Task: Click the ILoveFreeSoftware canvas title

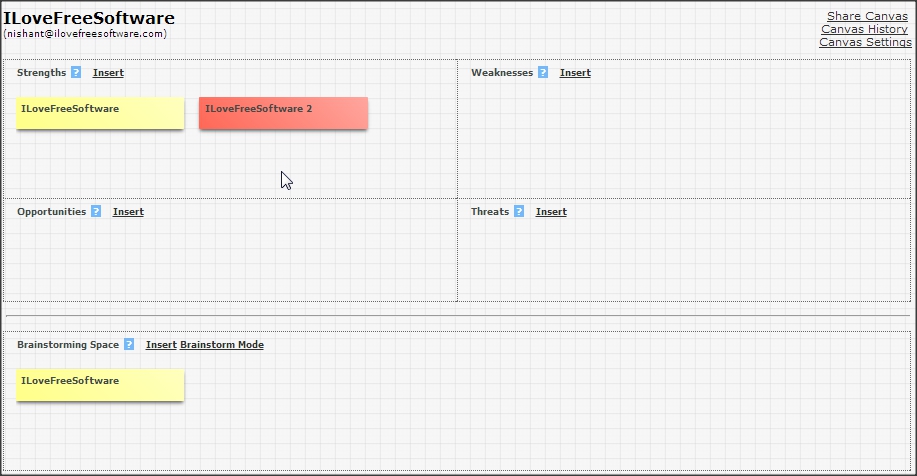Action: 89,18
